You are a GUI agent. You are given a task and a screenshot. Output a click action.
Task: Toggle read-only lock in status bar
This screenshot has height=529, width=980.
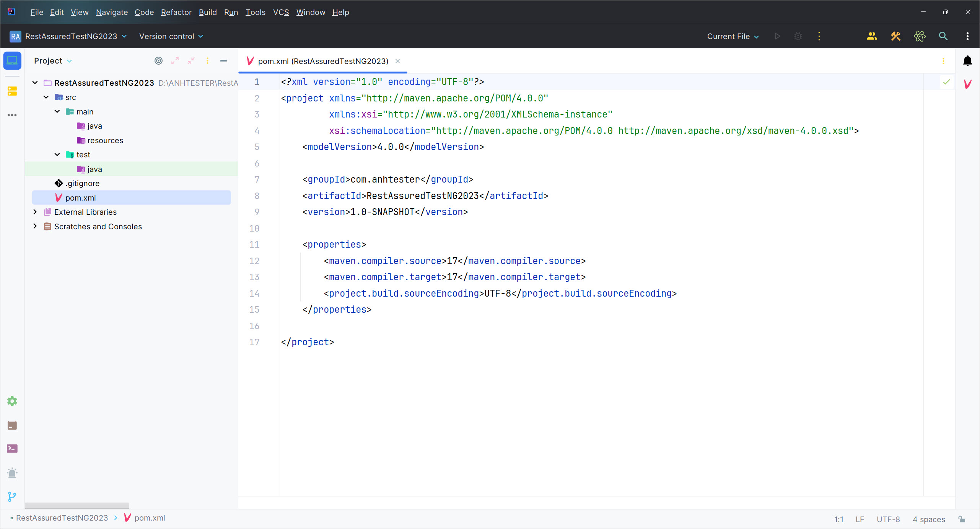click(962, 519)
